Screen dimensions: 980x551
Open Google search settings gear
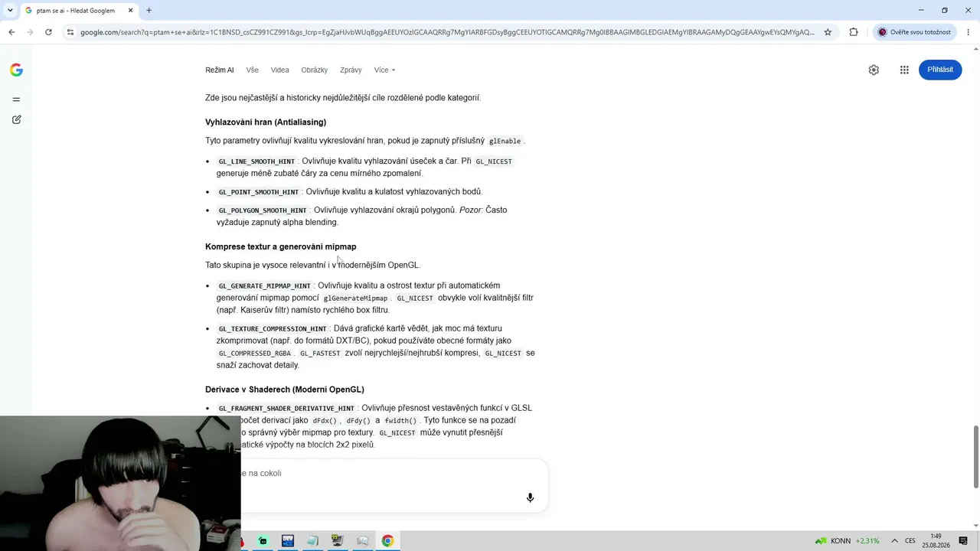(x=874, y=70)
